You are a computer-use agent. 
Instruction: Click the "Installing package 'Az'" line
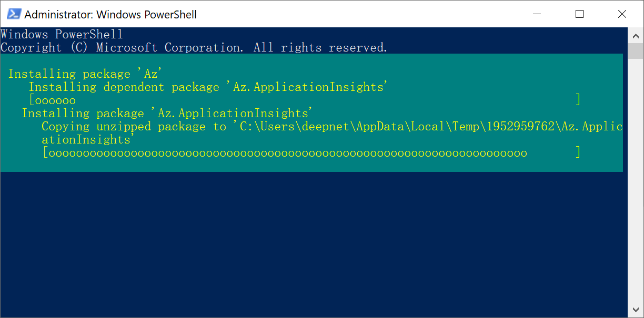(x=84, y=74)
